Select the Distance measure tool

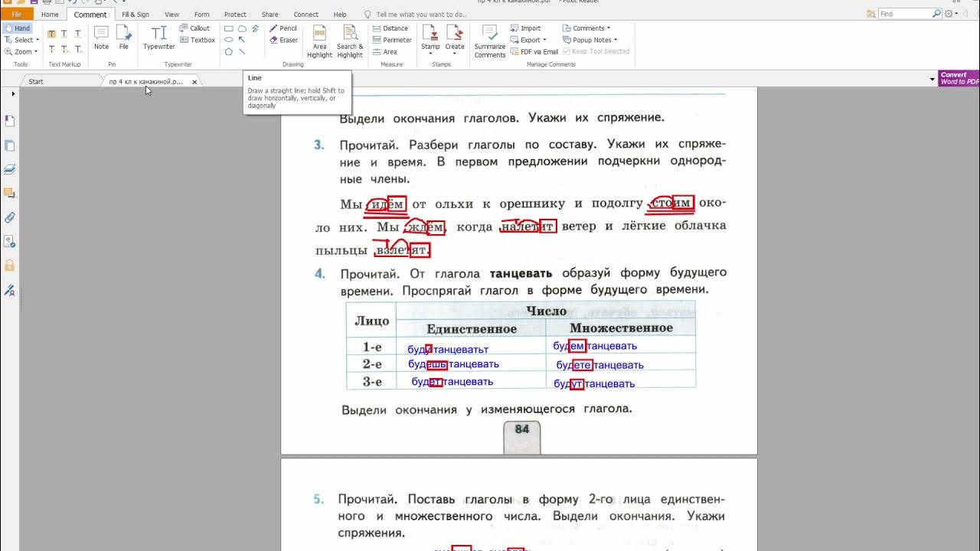pos(390,28)
